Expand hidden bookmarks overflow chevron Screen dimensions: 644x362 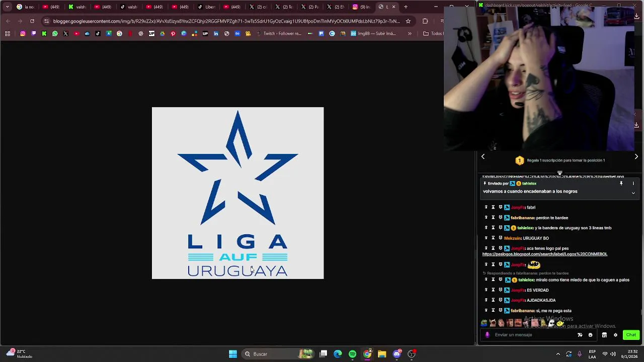pyautogui.click(x=410, y=34)
